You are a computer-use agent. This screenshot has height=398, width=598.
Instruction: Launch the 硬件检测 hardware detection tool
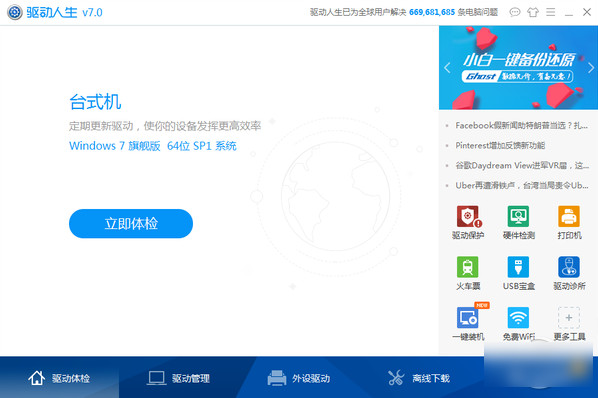tap(518, 223)
